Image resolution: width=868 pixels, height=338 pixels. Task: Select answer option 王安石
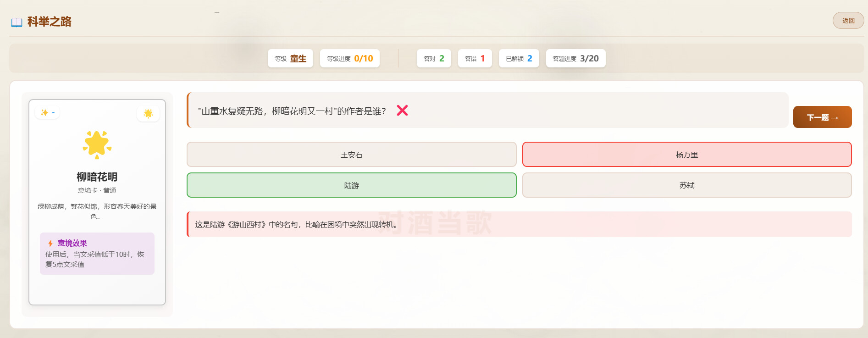pos(351,155)
